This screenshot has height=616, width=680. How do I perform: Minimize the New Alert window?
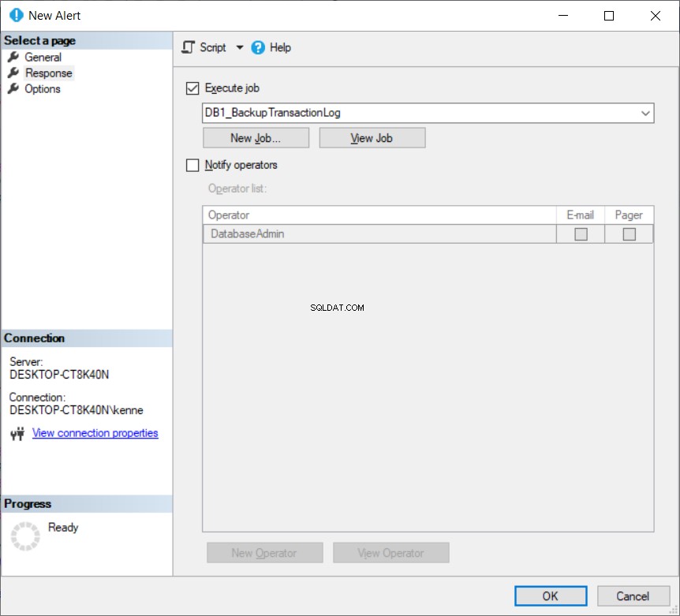pos(563,16)
